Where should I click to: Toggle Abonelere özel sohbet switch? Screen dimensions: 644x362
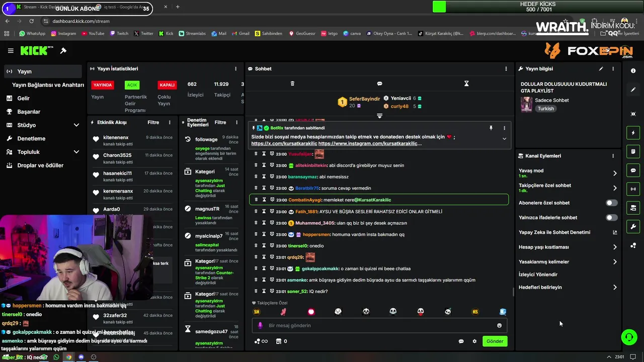(611, 203)
